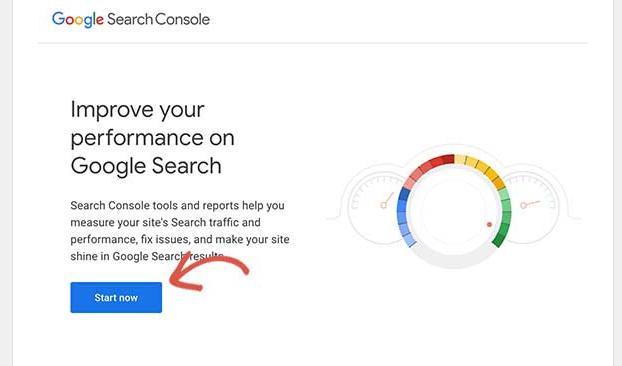The image size is (622, 366).
Task: Select the Search Console header title
Action: 158,19
